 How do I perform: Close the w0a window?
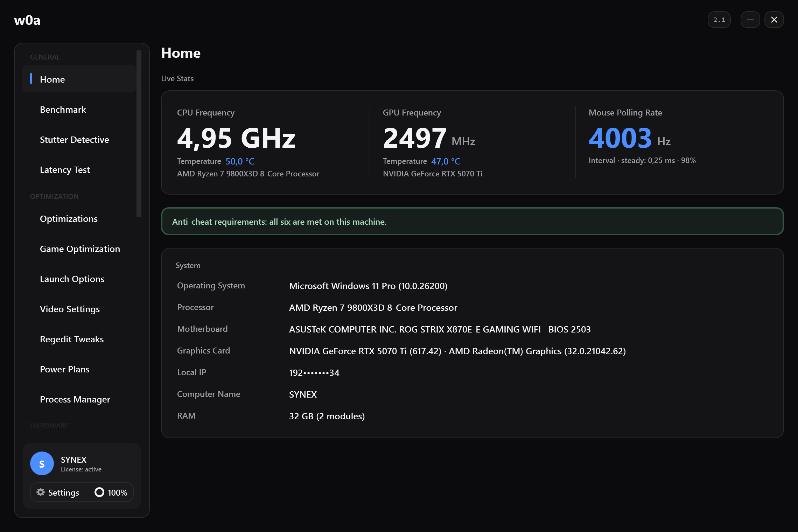pos(774,20)
